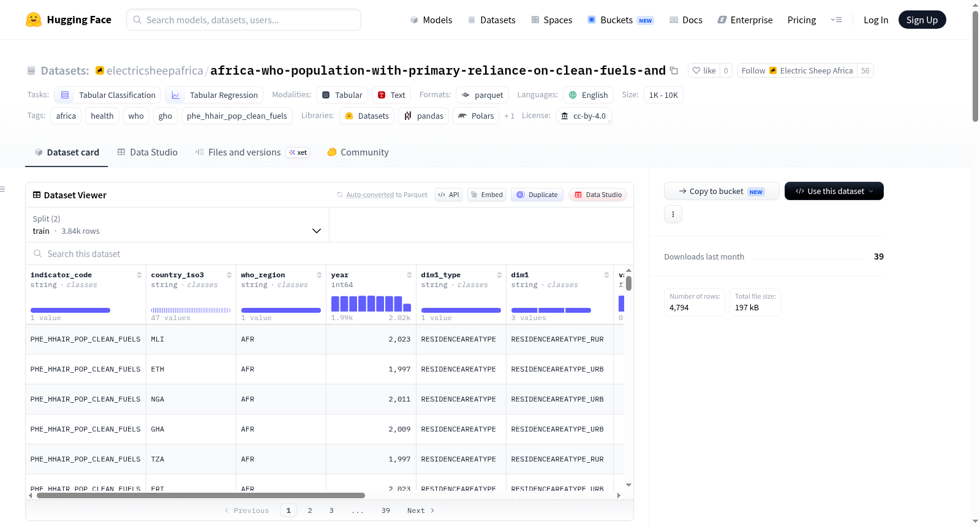Open the Use this dataset dropdown

point(834,191)
